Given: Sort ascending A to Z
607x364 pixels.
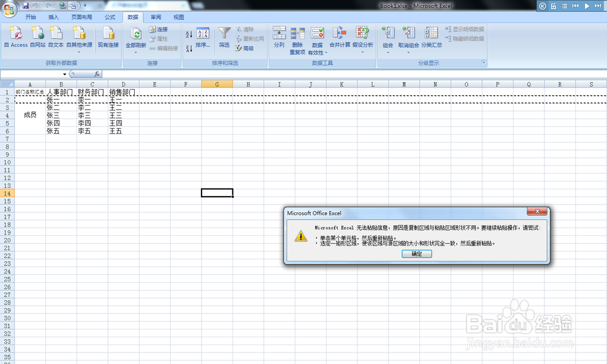Looking at the screenshot, I should tap(189, 34).
